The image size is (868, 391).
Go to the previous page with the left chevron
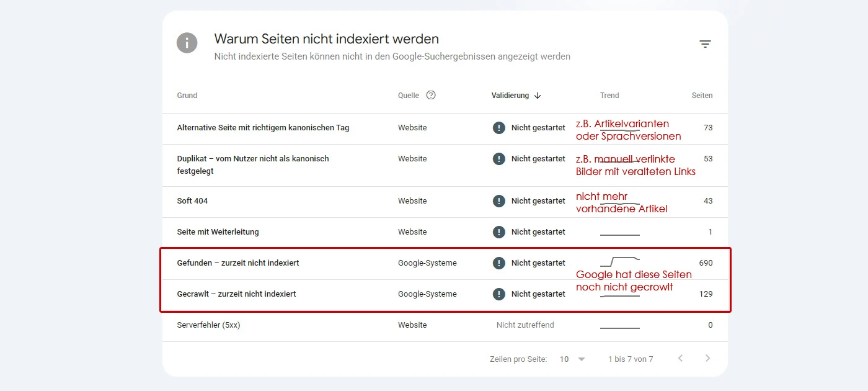pyautogui.click(x=680, y=359)
